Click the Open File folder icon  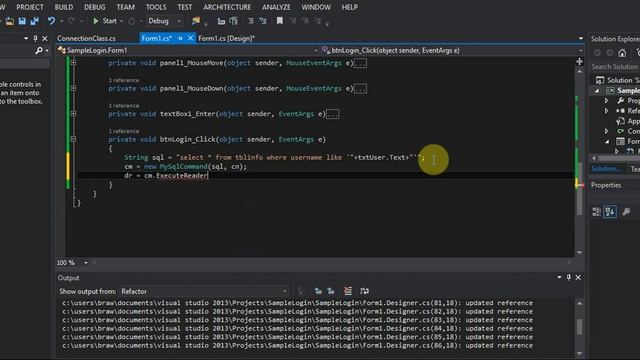(x=10, y=21)
